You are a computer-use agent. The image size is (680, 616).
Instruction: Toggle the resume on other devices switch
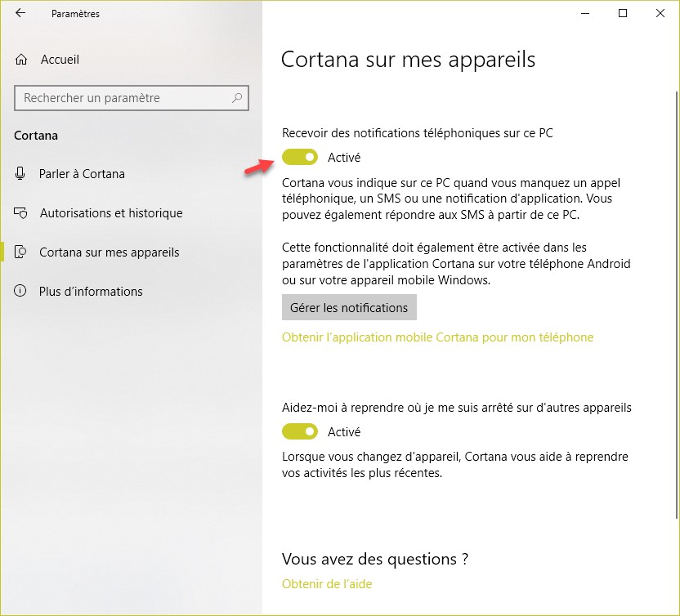tap(300, 431)
